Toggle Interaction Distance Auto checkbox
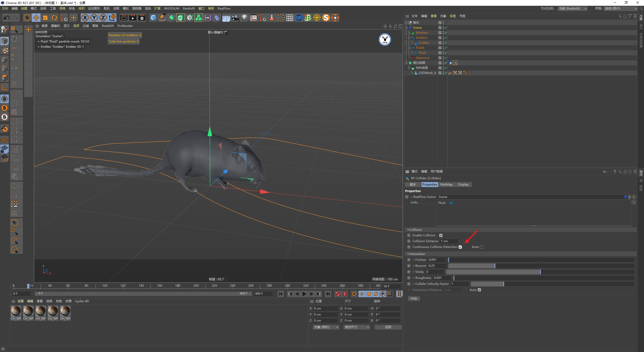This screenshot has height=352, width=644. point(479,290)
